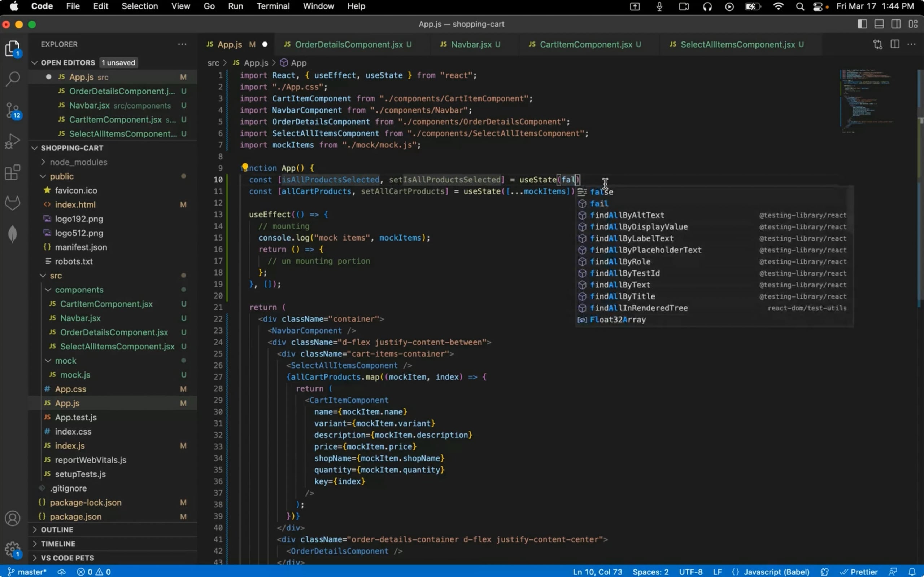924x577 pixels.
Task: Open the Terminal menu
Action: pyautogui.click(x=273, y=6)
